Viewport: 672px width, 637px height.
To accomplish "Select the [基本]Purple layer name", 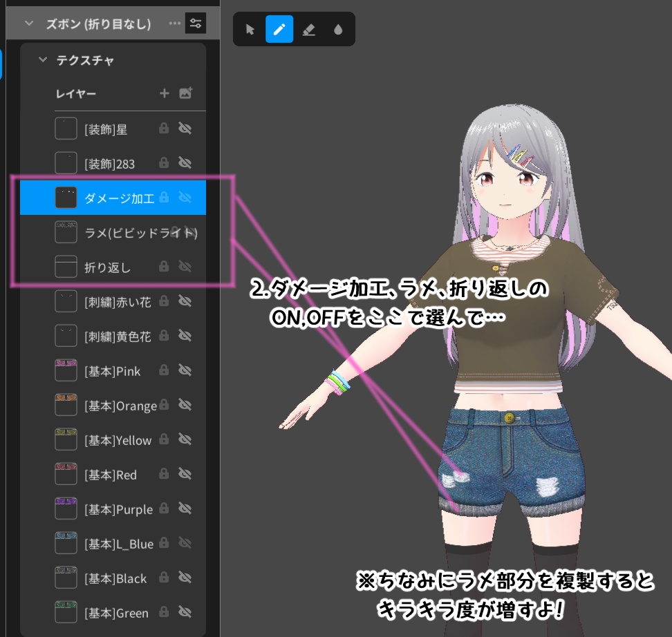I will pyautogui.click(x=119, y=510).
